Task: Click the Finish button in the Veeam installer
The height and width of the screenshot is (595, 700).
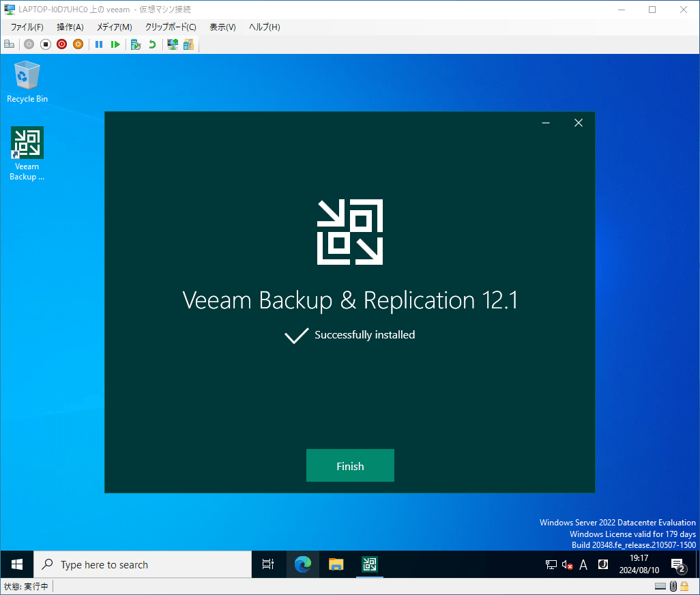Action: click(350, 465)
